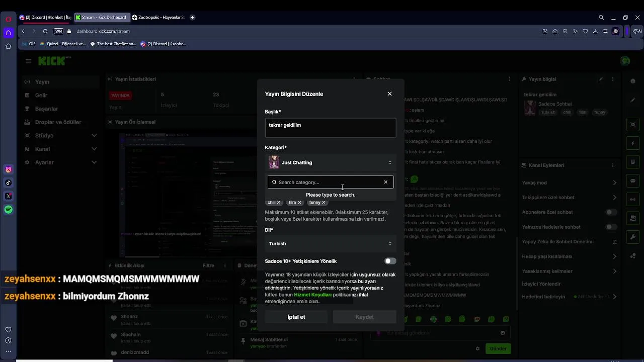Click the Opera home icon in sidebar
Image resolution: width=644 pixels, height=362 pixels.
pyautogui.click(x=8, y=33)
